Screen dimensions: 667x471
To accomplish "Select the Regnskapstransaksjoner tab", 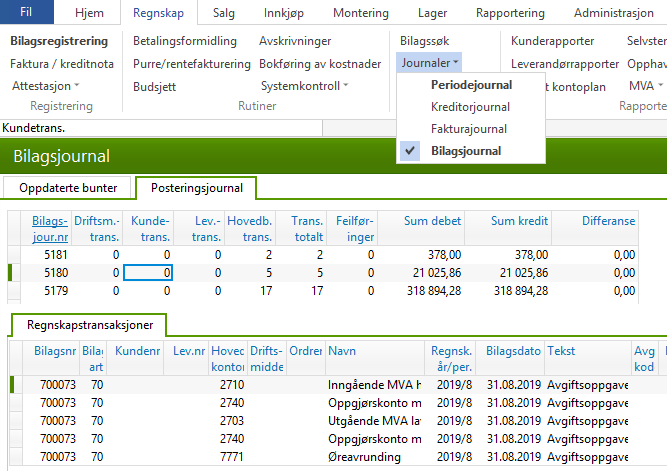I will [x=89, y=325].
